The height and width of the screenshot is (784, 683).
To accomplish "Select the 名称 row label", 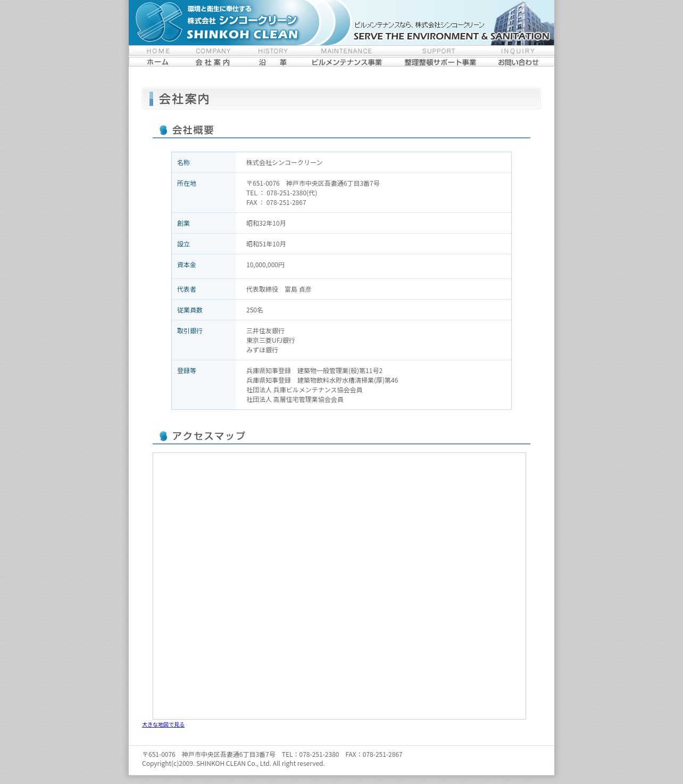I will pos(184,162).
